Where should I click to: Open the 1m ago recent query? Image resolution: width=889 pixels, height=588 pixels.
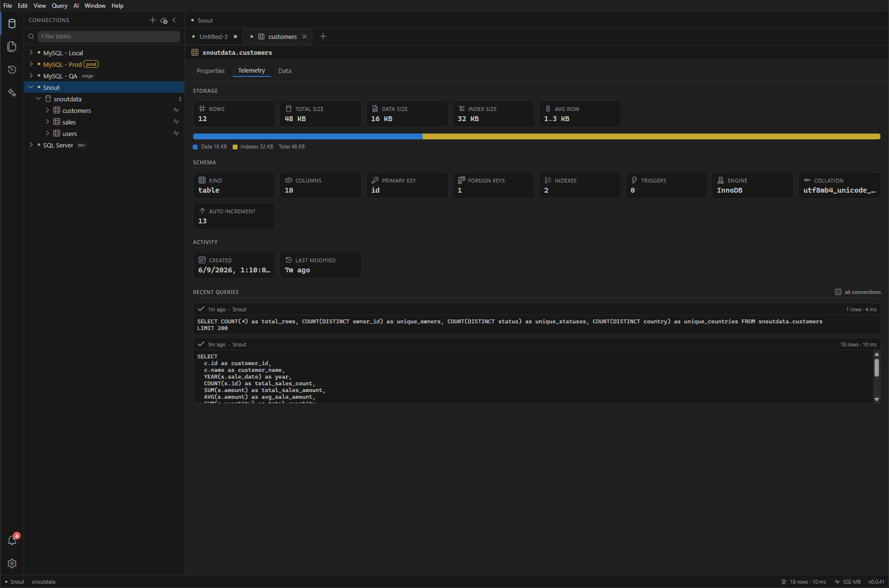pyautogui.click(x=537, y=318)
